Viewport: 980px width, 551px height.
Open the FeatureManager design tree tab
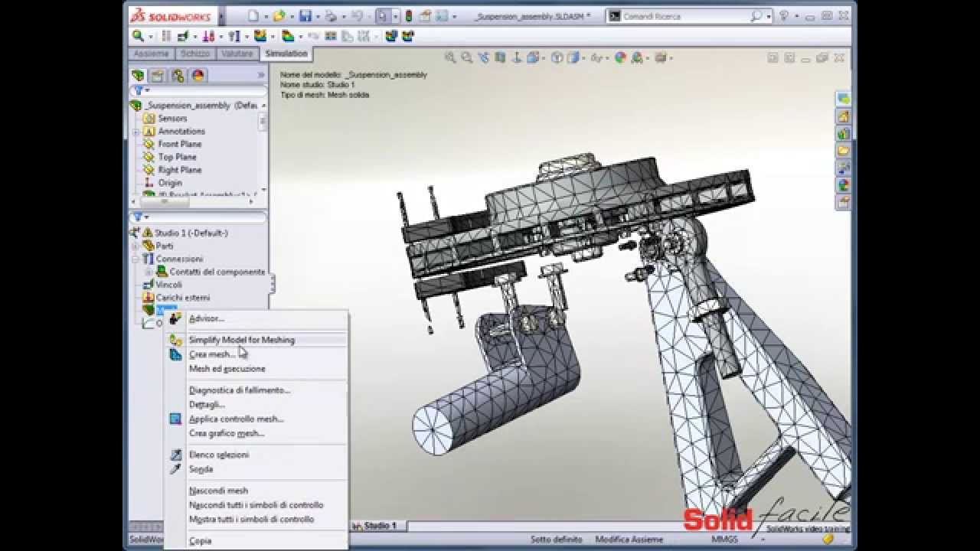point(138,75)
